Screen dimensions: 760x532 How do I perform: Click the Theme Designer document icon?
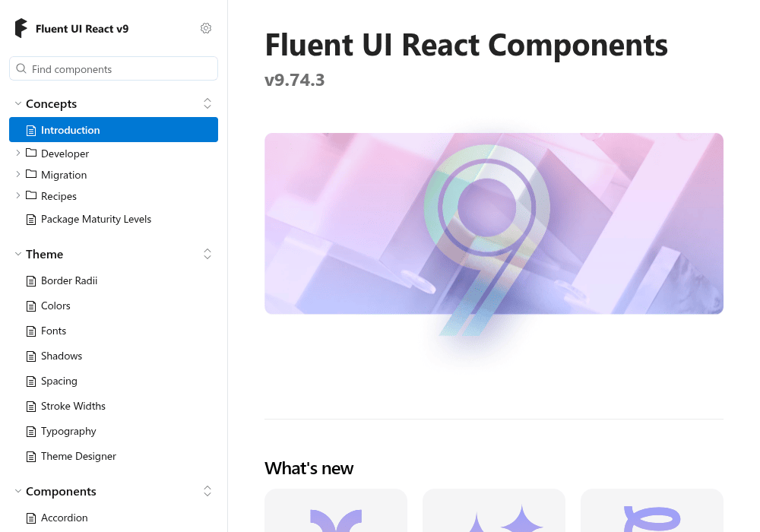coord(31,457)
